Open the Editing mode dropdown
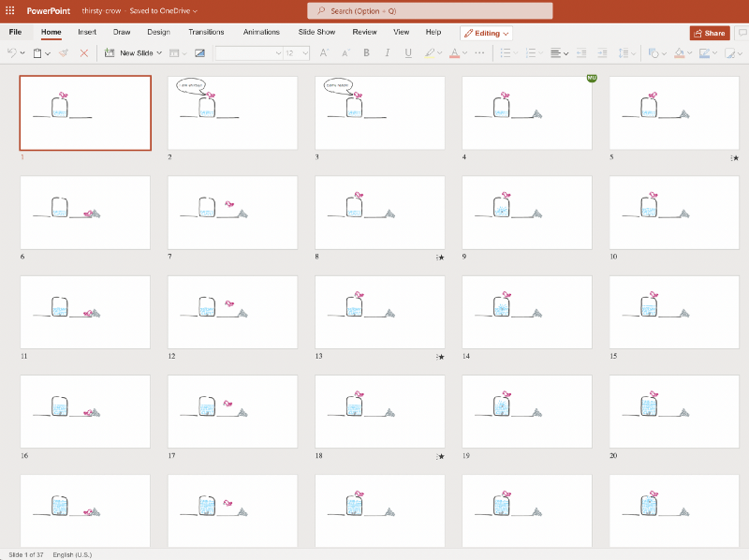The height and width of the screenshot is (560, 749). (486, 33)
